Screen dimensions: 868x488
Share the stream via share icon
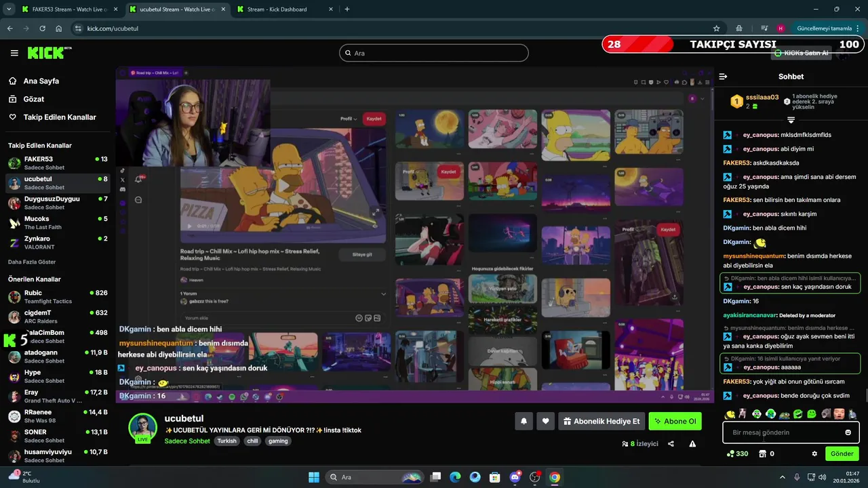pyautogui.click(x=671, y=444)
